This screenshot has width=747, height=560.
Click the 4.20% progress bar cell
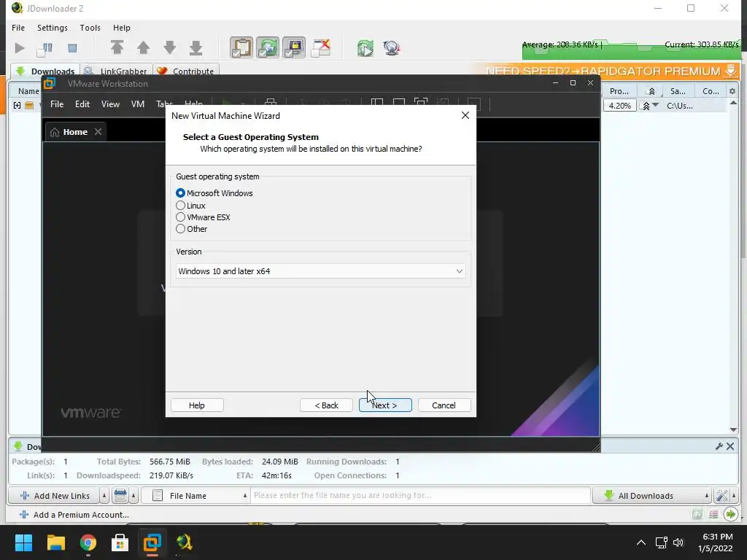[x=620, y=105]
